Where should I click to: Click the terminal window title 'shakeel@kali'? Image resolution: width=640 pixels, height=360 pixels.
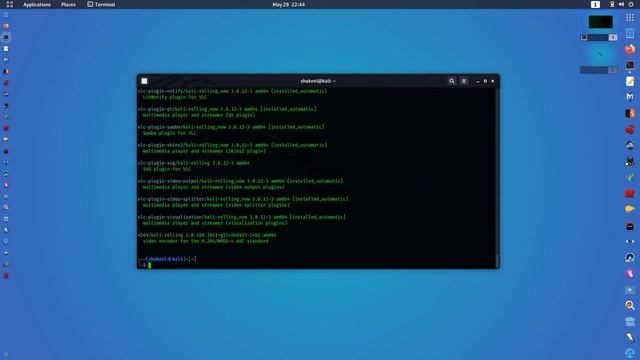[x=318, y=81]
